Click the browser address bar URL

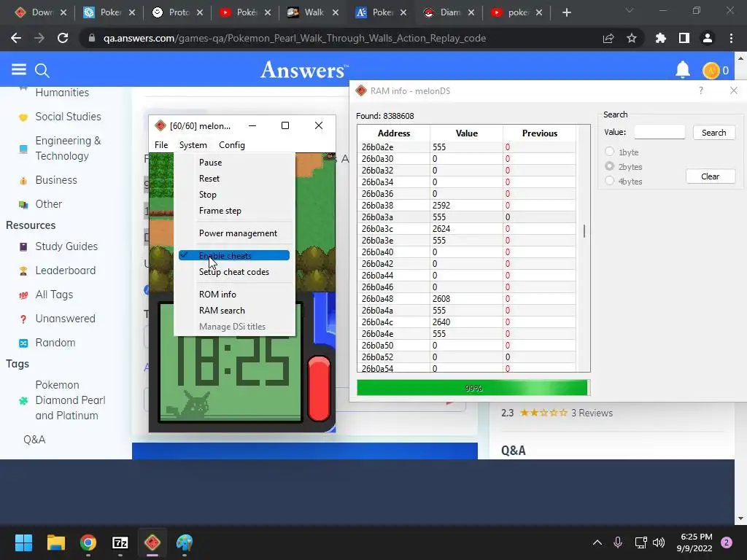point(295,38)
